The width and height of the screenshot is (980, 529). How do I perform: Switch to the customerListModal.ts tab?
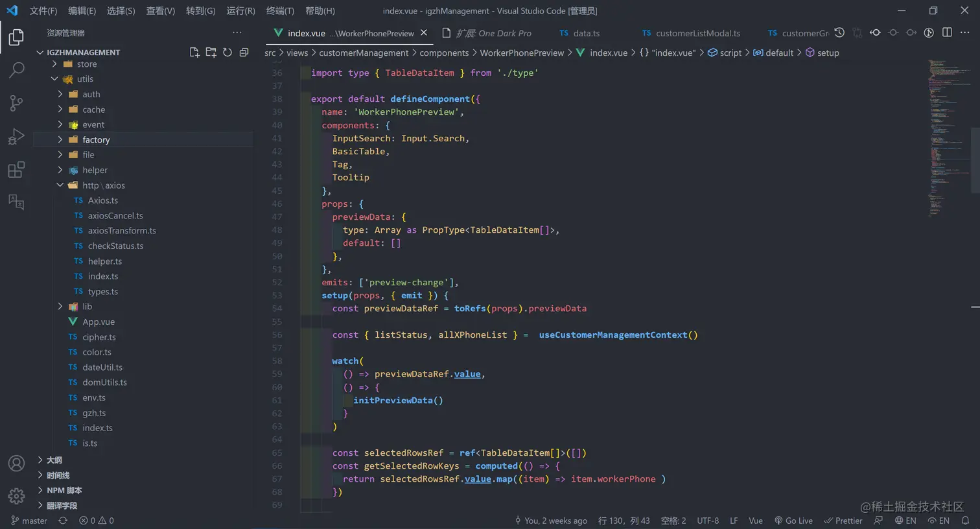click(x=691, y=33)
